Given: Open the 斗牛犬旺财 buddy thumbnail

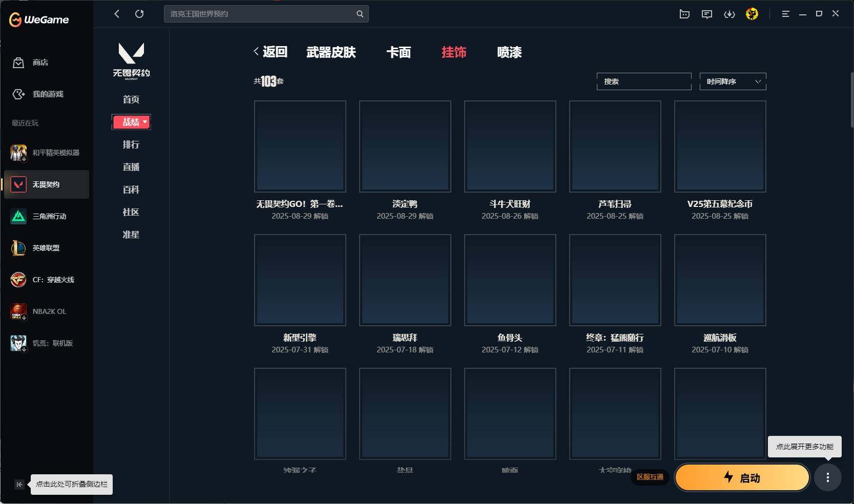Looking at the screenshot, I should [510, 146].
